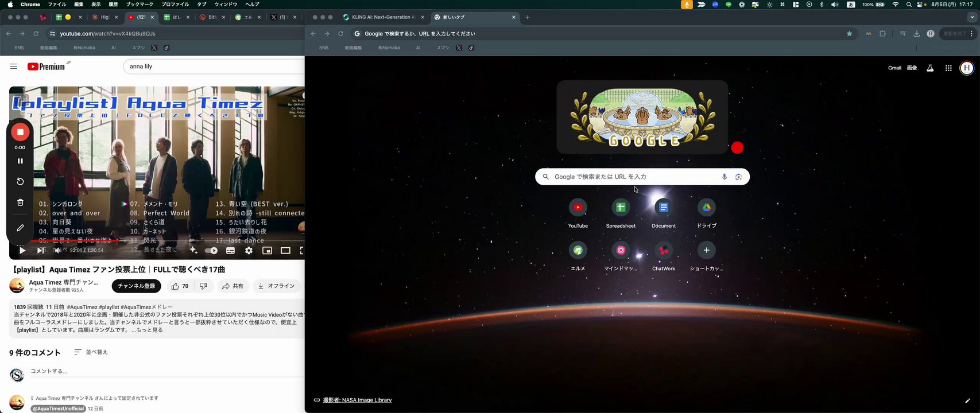Click the Google doodle image
This screenshot has width=980, height=413.
(x=642, y=117)
